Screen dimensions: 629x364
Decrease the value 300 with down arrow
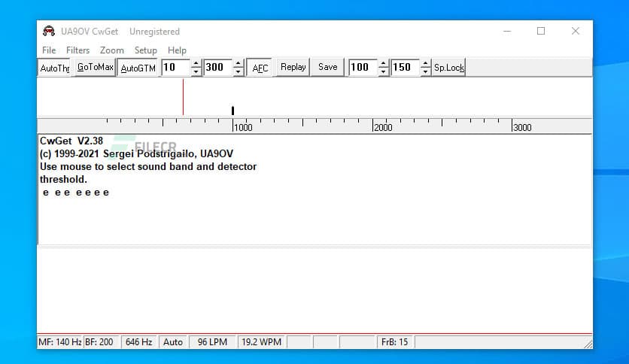(239, 71)
